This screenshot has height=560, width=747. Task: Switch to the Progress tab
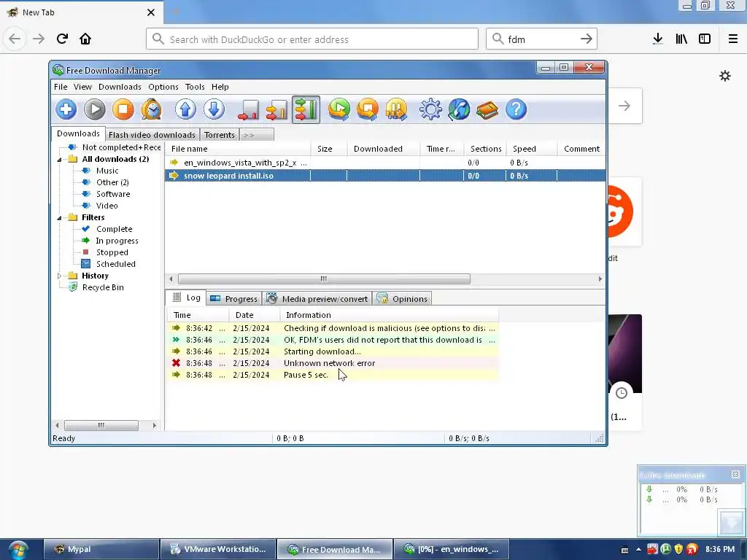(x=234, y=298)
